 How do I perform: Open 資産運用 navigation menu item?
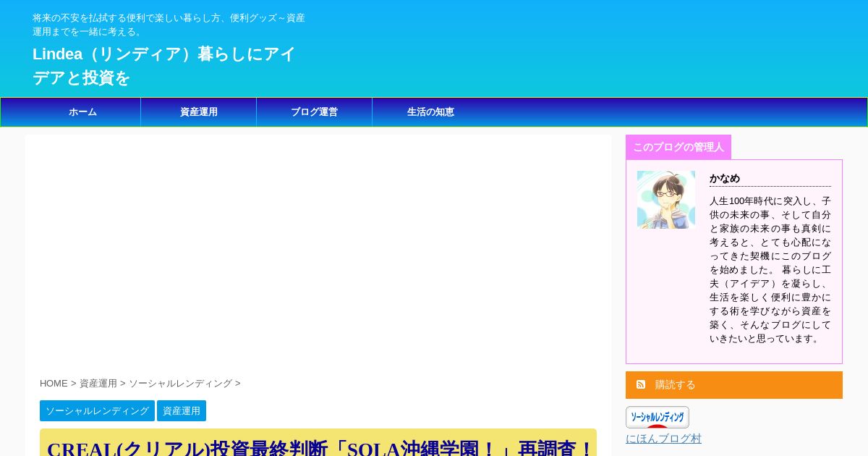(x=199, y=112)
